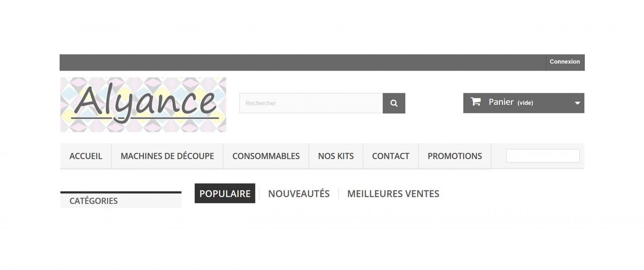
Task: Go to Accueil menu item
Action: click(86, 156)
